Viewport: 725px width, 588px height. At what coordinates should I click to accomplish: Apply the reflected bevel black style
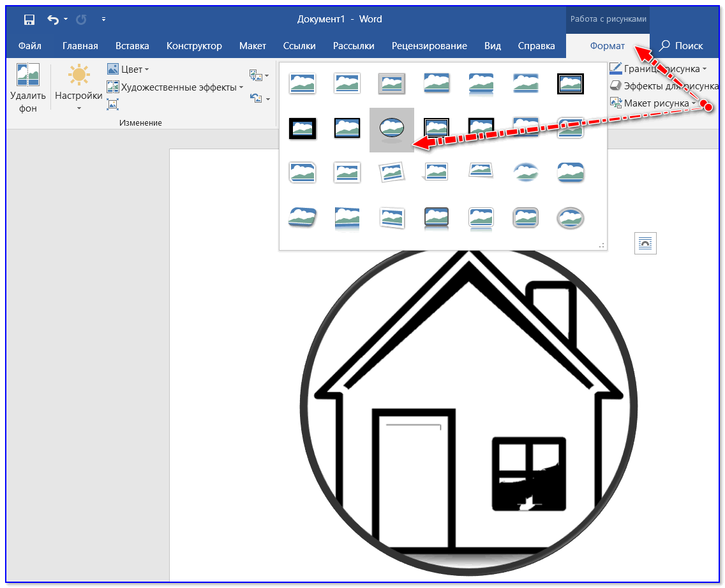[x=437, y=217]
